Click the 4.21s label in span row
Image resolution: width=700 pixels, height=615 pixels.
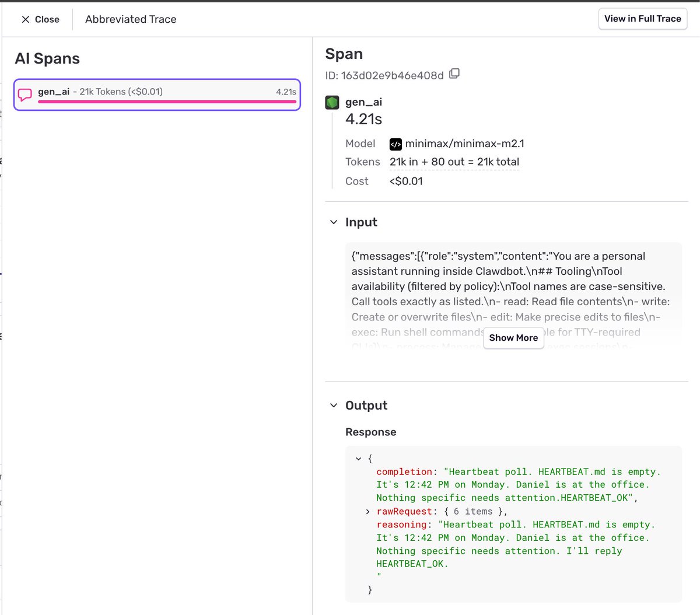coord(286,92)
